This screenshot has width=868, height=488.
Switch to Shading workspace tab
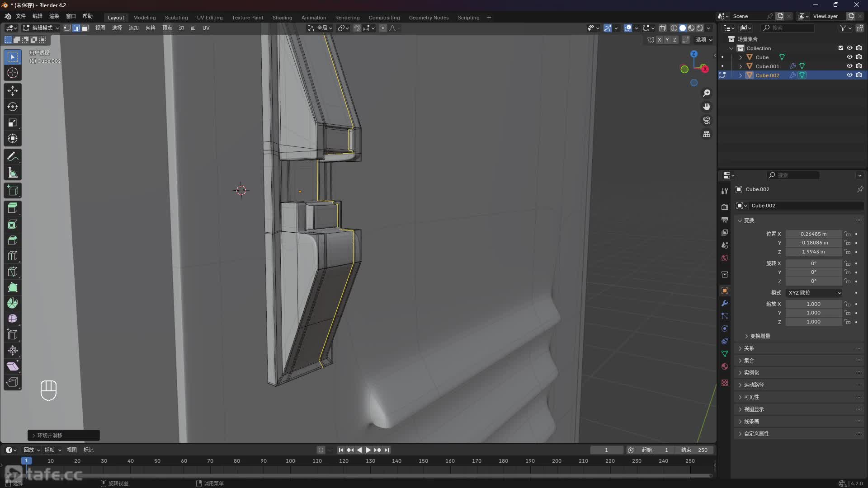pyautogui.click(x=282, y=18)
